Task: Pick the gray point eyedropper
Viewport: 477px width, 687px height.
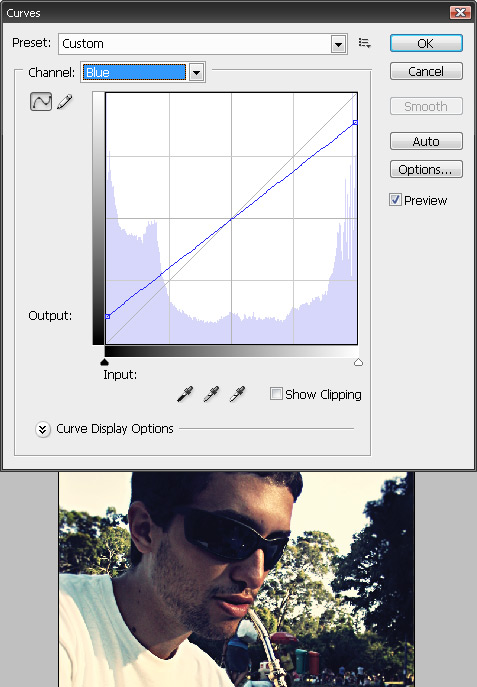Action: tap(211, 394)
